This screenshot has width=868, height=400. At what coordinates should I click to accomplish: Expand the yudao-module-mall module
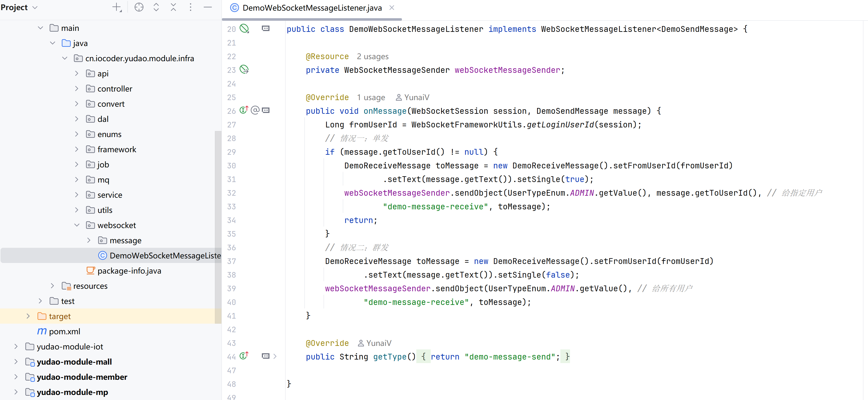16,362
